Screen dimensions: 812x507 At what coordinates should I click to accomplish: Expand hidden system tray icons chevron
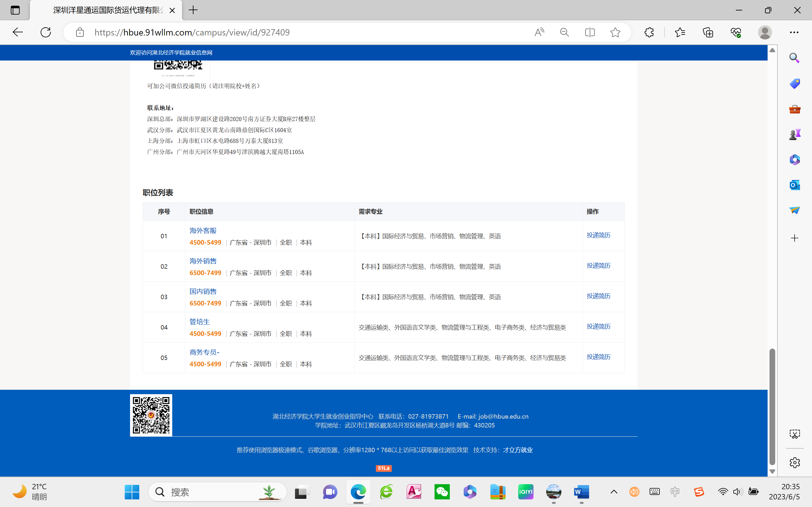pyautogui.click(x=614, y=491)
